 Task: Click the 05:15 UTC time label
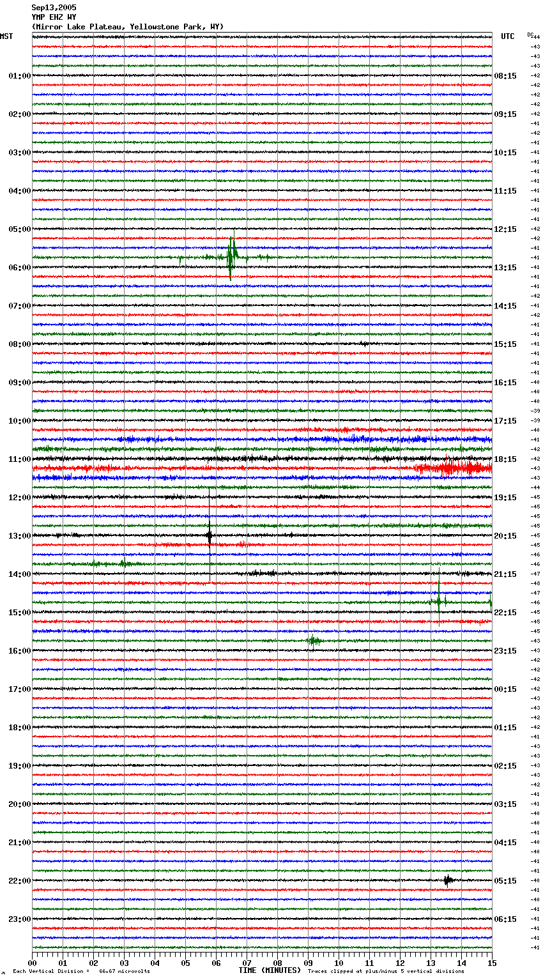tap(505, 881)
